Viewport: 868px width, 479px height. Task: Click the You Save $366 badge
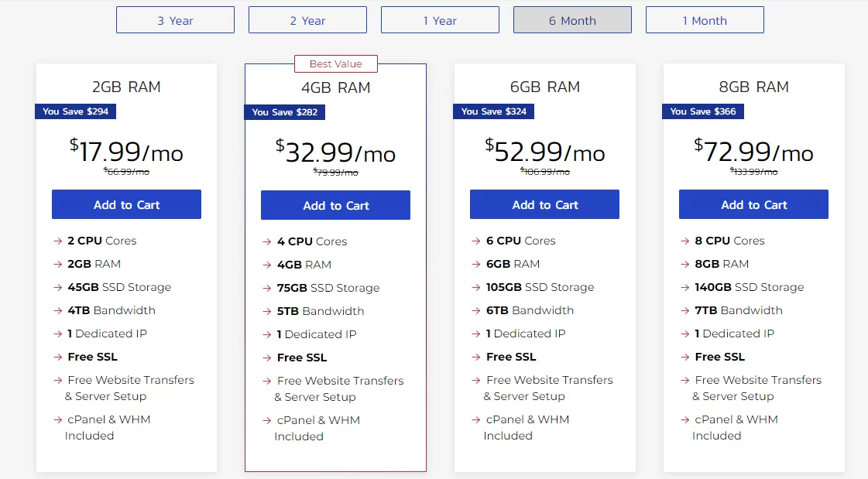[703, 111]
